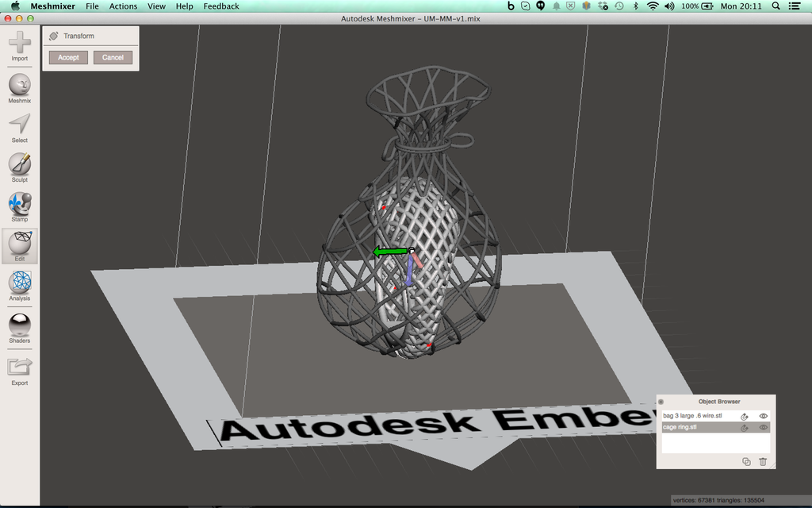Cancel the Transform operation
812x508 pixels.
113,57
